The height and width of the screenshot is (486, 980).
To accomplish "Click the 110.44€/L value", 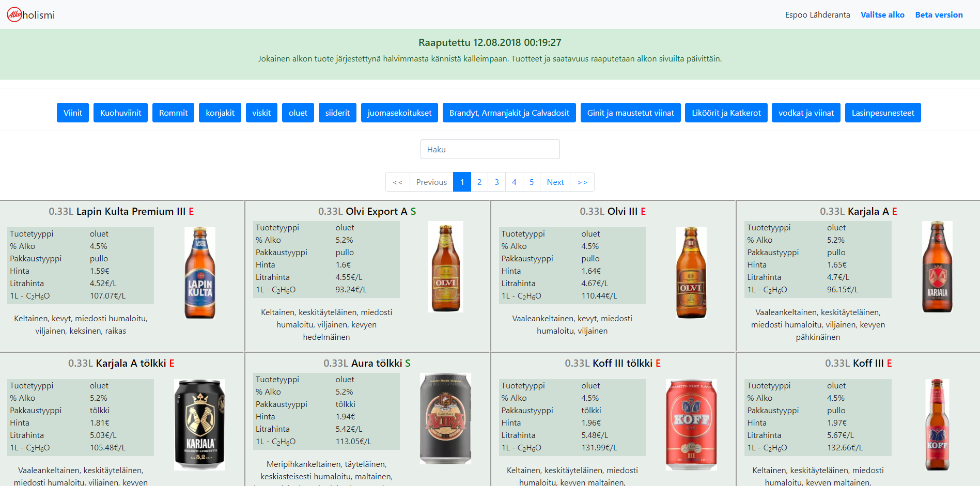I will pos(599,295).
